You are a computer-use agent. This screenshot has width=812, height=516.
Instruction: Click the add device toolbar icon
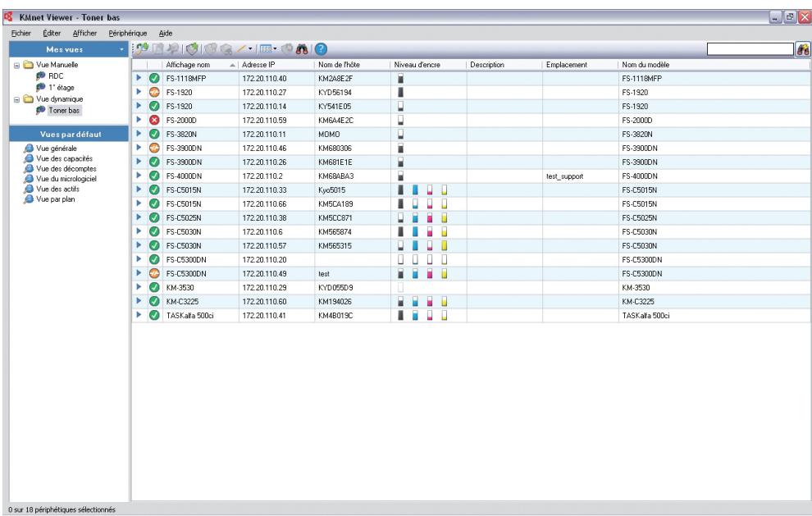(x=141, y=48)
